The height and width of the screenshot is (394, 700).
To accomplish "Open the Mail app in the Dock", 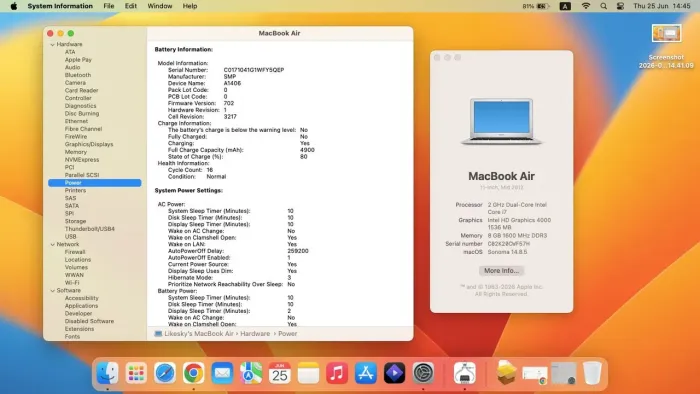I will (222, 373).
